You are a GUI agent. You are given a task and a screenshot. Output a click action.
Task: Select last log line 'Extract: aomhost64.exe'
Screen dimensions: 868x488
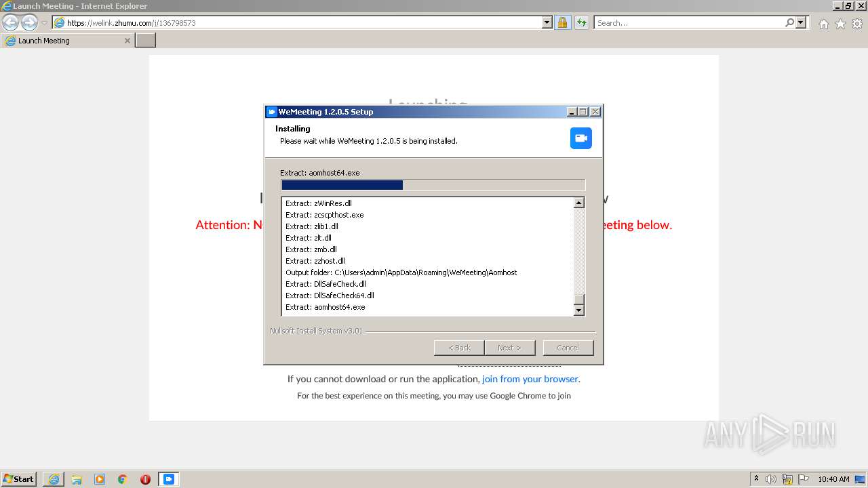325,307
